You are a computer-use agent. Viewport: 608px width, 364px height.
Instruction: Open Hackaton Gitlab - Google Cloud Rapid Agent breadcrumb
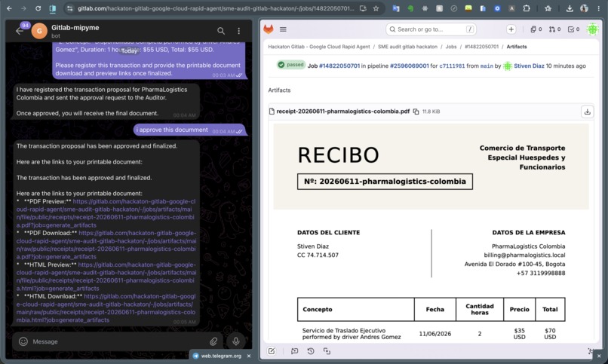coord(319,47)
